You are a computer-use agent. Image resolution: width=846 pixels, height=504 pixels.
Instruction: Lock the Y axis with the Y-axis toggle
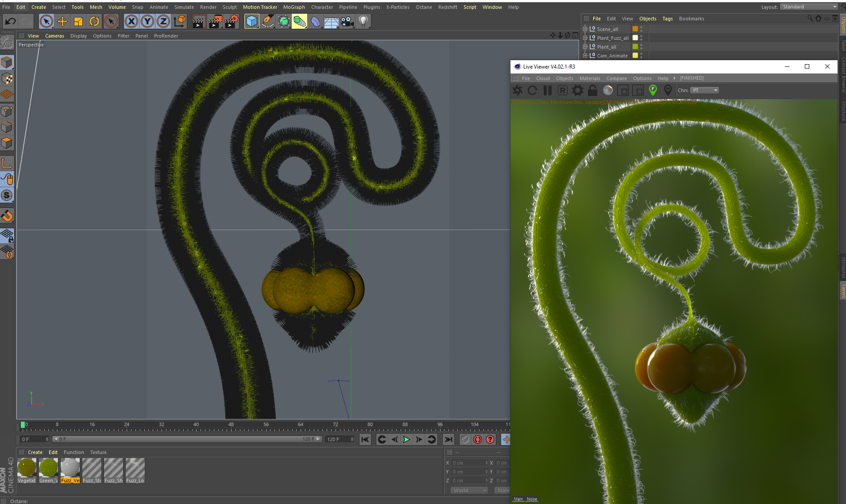pyautogui.click(x=147, y=21)
